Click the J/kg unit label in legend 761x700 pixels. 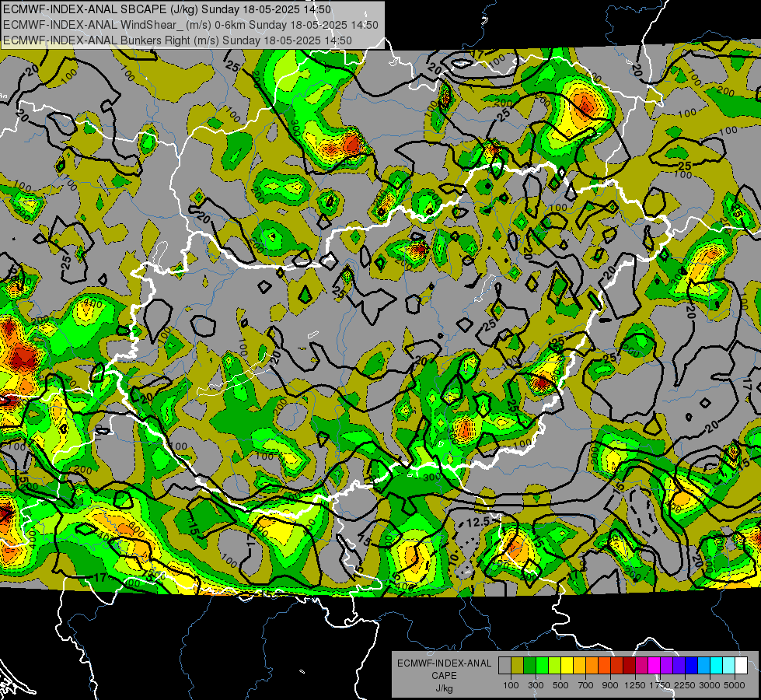pos(444,688)
